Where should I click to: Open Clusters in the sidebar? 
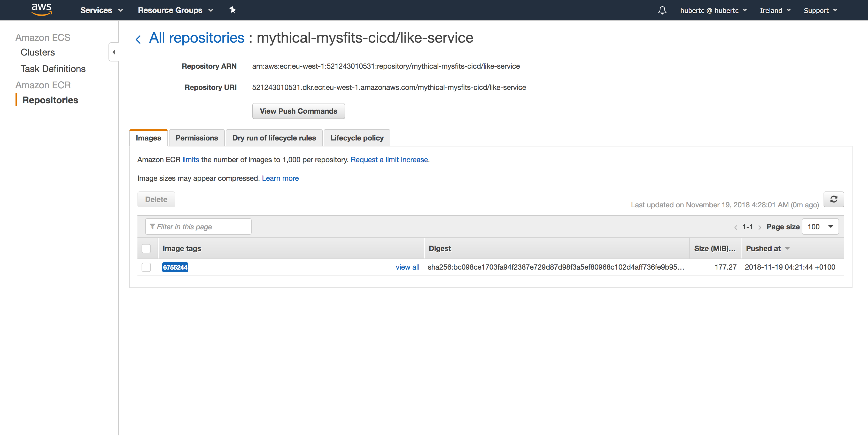(x=38, y=53)
